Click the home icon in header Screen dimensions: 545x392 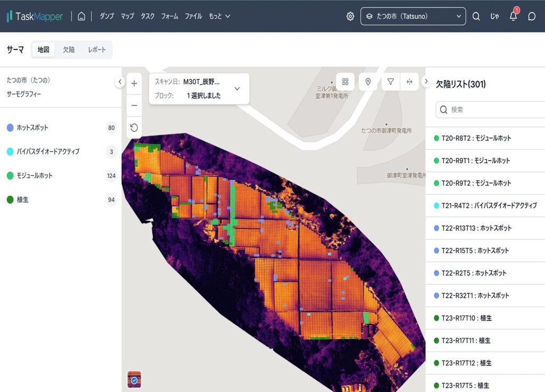81,16
